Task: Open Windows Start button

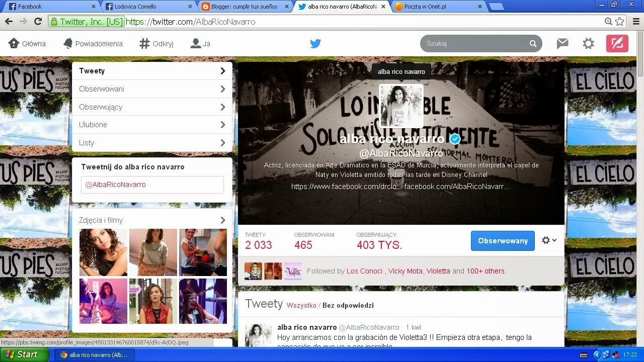Action: pyautogui.click(x=24, y=354)
